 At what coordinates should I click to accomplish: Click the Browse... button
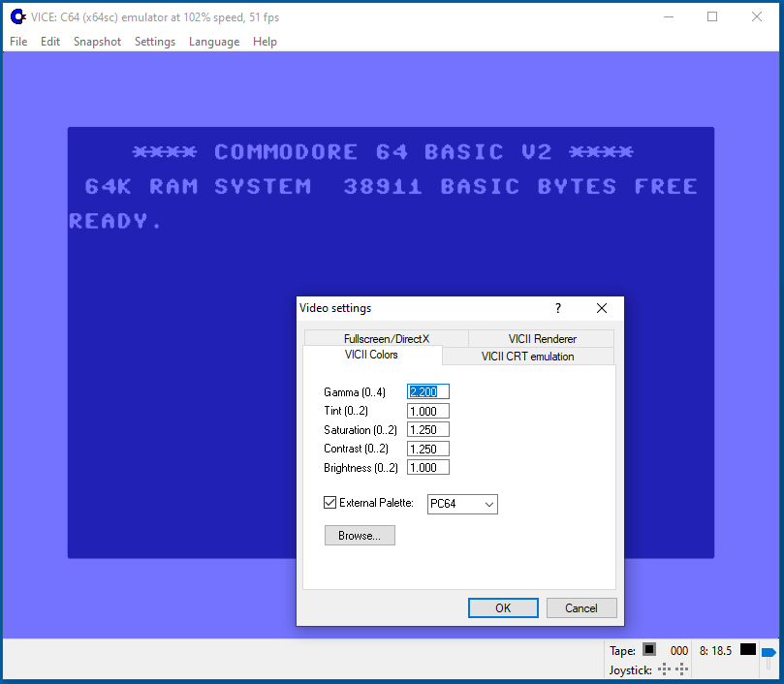click(360, 536)
